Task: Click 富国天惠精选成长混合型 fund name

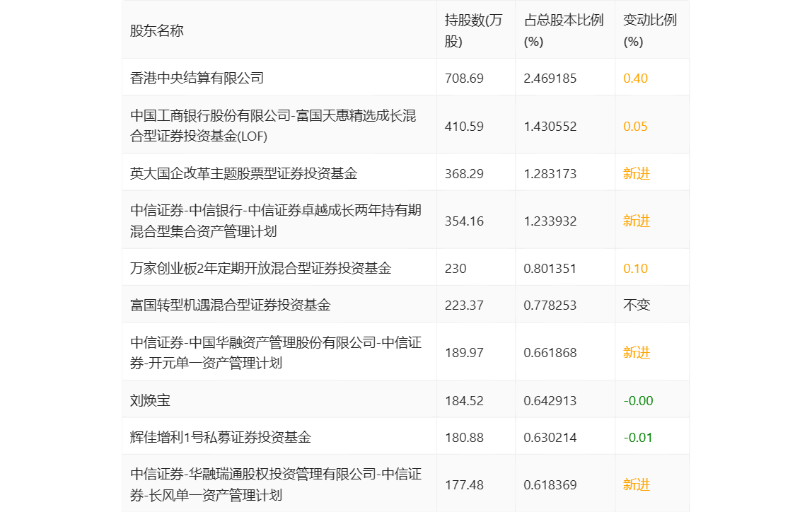Action: (x=273, y=125)
